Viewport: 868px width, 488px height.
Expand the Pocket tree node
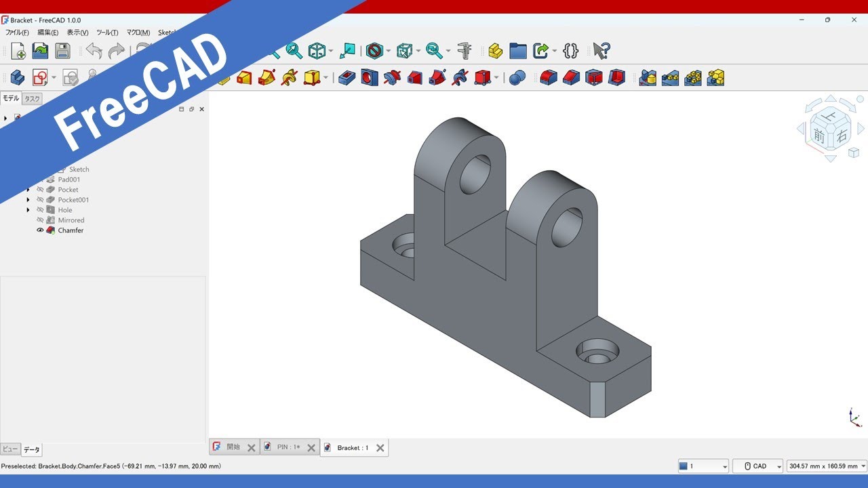pyautogui.click(x=28, y=190)
